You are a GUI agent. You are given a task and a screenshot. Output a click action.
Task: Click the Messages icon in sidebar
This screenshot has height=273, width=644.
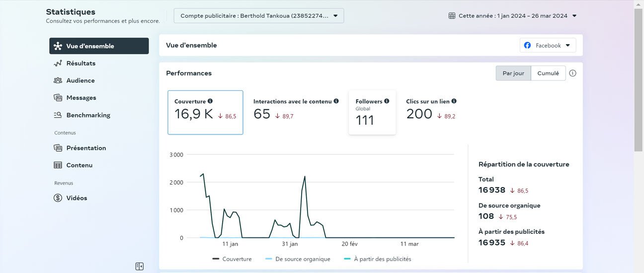tap(58, 98)
